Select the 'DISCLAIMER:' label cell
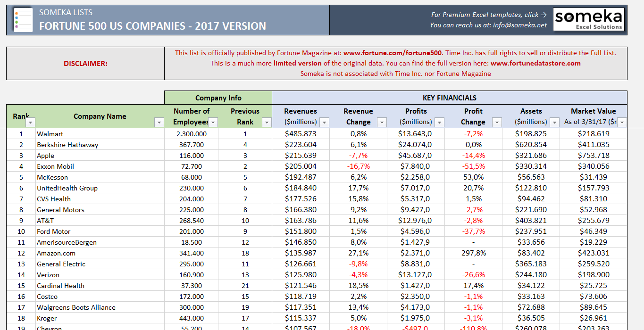The width and height of the screenshot is (644, 330). pyautogui.click(x=85, y=63)
